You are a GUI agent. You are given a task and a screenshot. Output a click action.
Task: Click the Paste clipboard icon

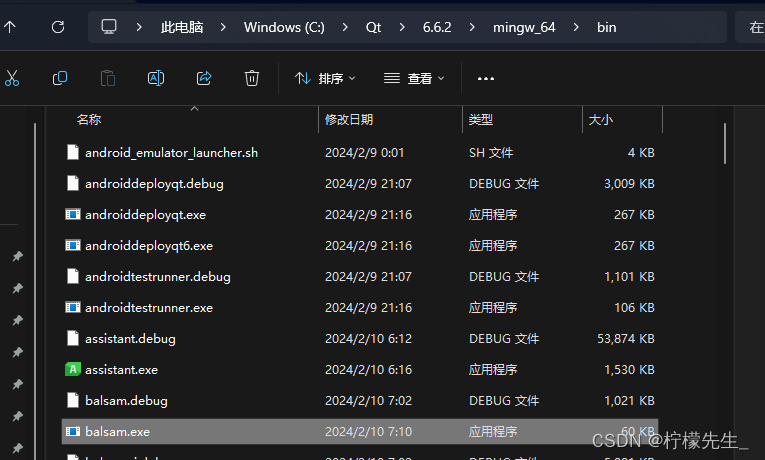[108, 78]
